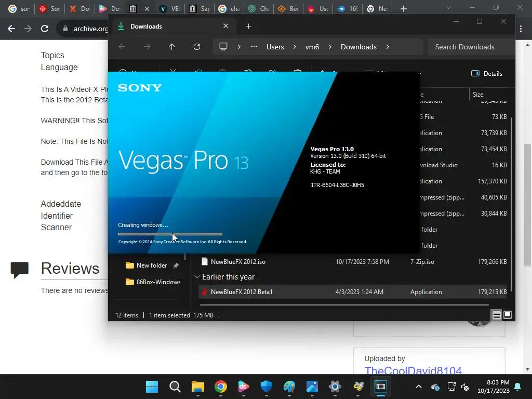
Task: Open a new Chrome tab with plus
Action: (x=403, y=9)
